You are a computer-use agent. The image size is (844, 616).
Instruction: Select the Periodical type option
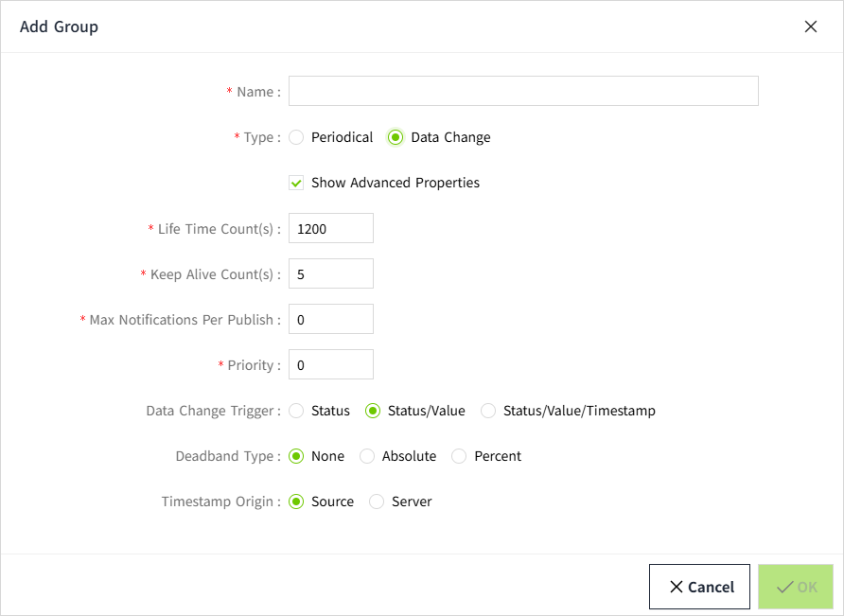point(297,137)
